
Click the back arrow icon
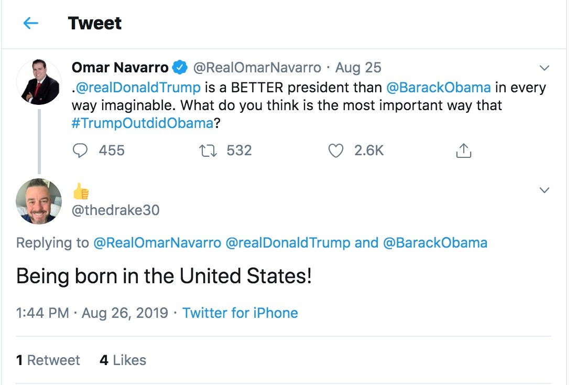[x=31, y=23]
